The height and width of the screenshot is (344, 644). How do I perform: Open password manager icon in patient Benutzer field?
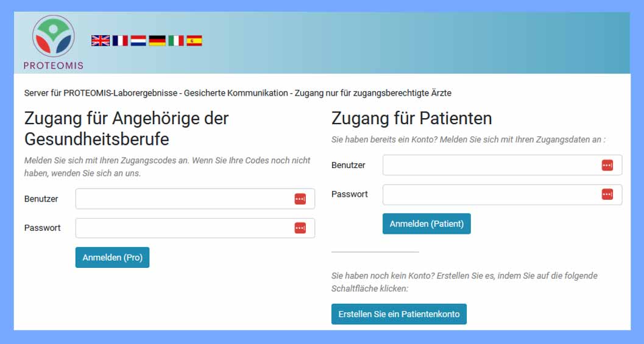coord(607,165)
